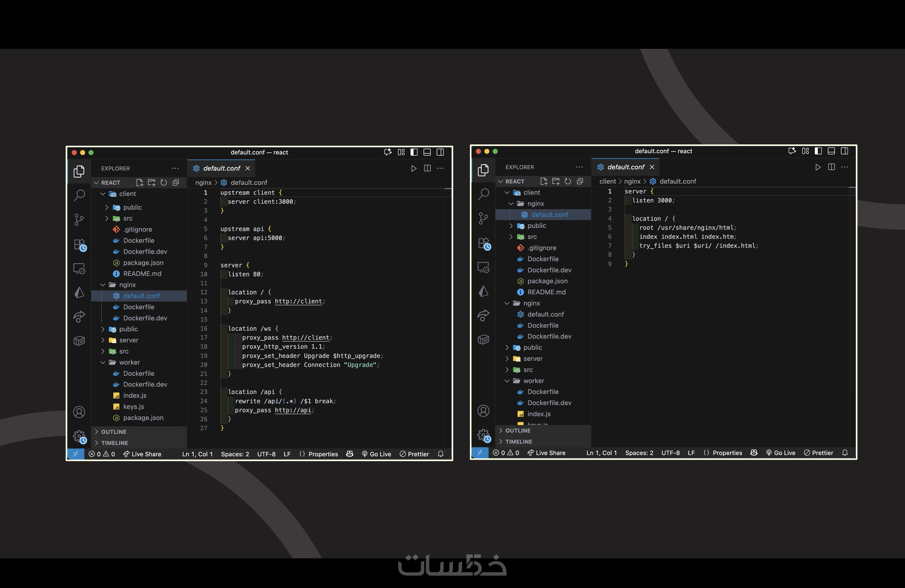This screenshot has width=905, height=588.
Task: Open Manage gear icon in right window
Action: point(483,435)
